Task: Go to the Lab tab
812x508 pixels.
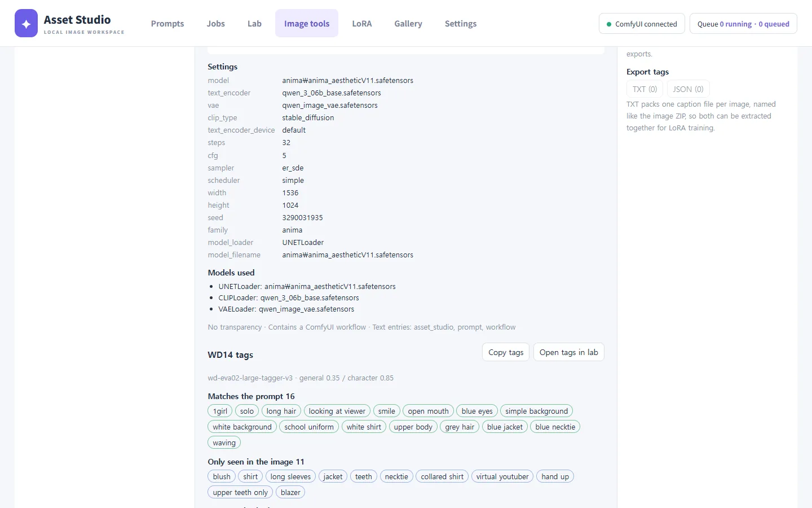Action: point(254,23)
